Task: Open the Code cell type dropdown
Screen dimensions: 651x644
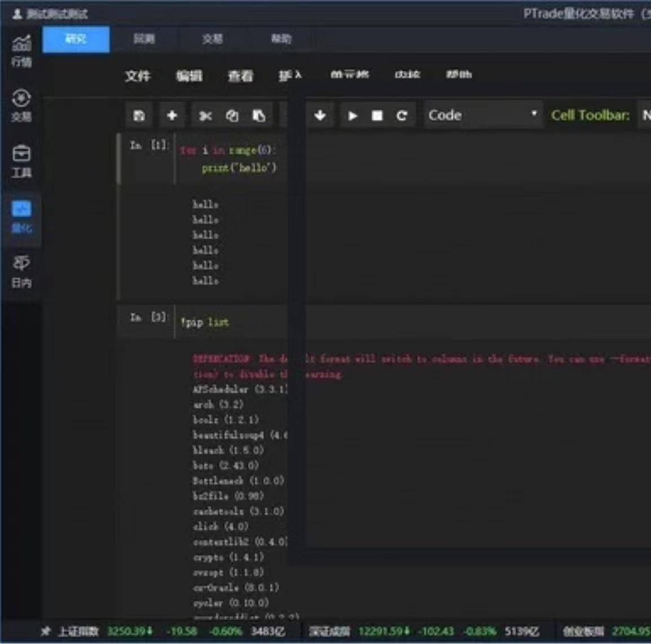Action: tap(483, 115)
